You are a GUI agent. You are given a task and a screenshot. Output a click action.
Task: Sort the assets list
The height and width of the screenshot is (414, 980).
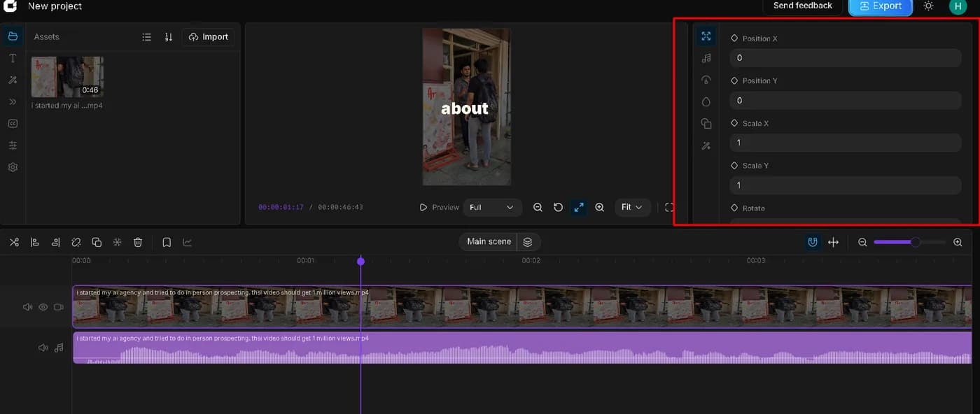169,37
